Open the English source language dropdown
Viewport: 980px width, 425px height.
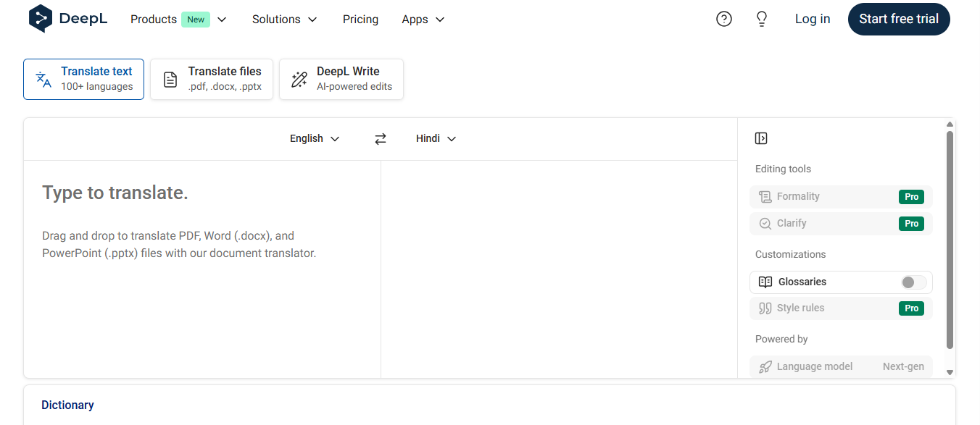click(x=314, y=138)
